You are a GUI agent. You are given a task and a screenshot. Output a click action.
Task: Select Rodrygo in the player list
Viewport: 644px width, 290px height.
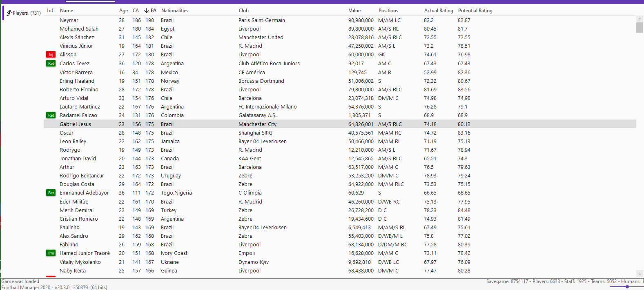(70, 150)
